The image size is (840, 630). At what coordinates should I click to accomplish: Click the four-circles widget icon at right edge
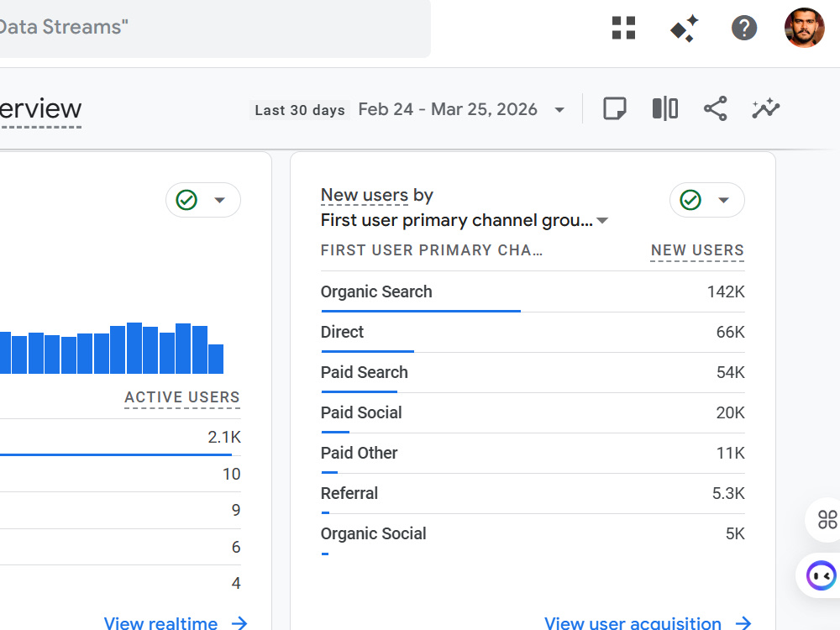827,519
